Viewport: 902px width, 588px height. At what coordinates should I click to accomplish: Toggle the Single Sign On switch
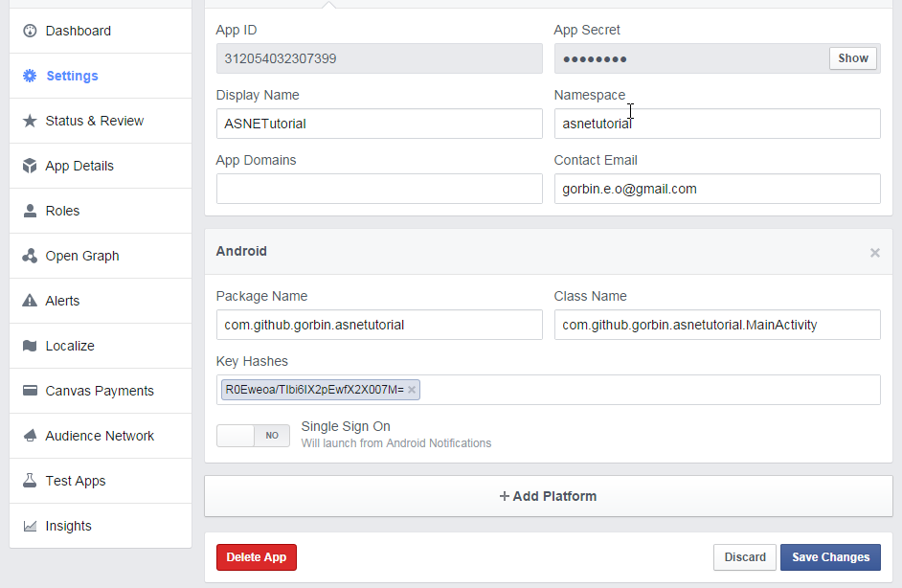coord(253,436)
